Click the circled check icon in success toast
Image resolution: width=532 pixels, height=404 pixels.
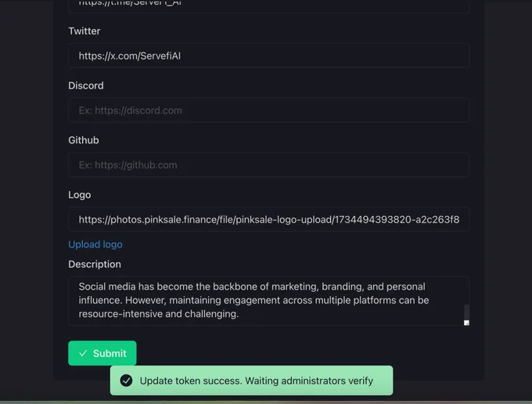pos(126,381)
